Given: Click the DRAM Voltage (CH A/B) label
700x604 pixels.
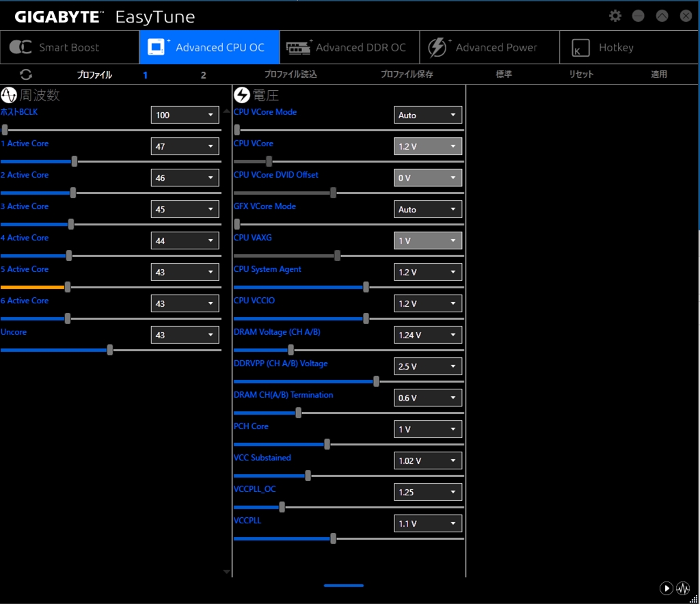Looking at the screenshot, I should 278,332.
